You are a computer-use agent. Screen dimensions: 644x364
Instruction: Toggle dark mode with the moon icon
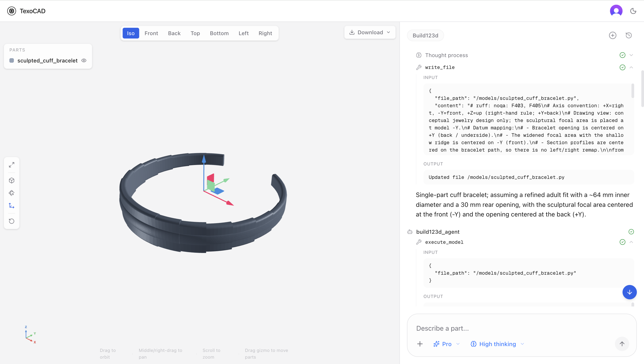(x=633, y=11)
